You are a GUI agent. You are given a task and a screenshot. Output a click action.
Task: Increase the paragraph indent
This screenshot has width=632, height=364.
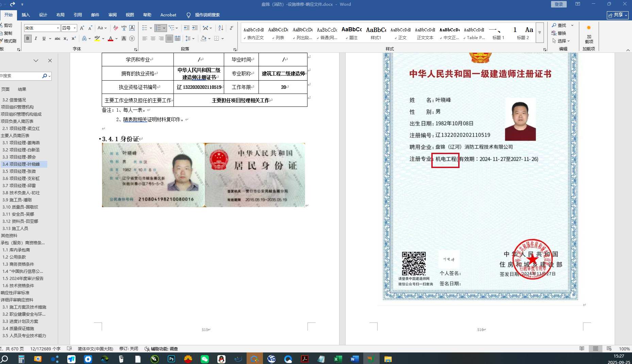[195, 28]
